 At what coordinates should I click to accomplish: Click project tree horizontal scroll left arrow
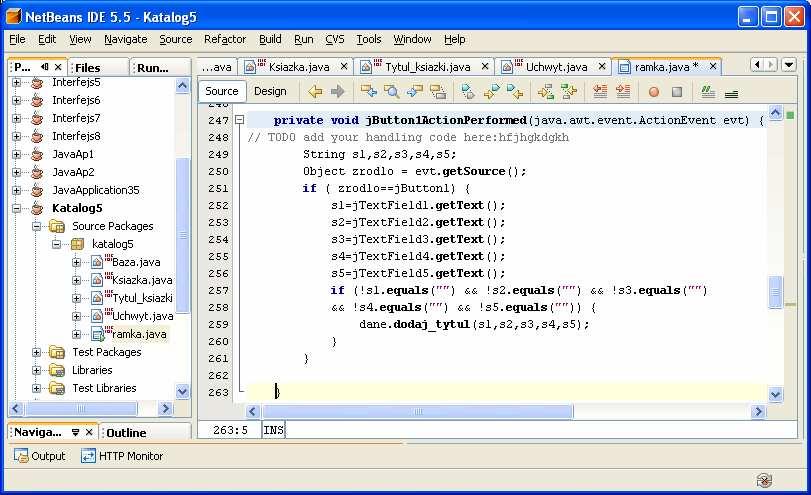[16, 409]
